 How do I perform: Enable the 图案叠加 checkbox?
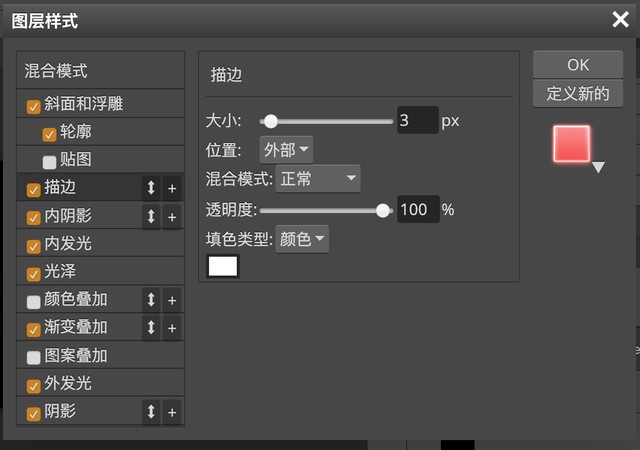pyautogui.click(x=34, y=357)
